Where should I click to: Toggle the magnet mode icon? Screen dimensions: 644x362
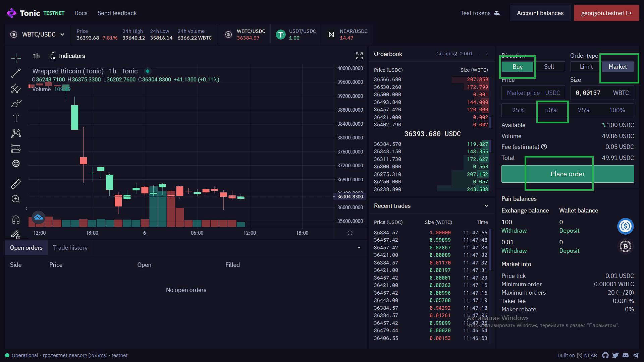(x=16, y=220)
